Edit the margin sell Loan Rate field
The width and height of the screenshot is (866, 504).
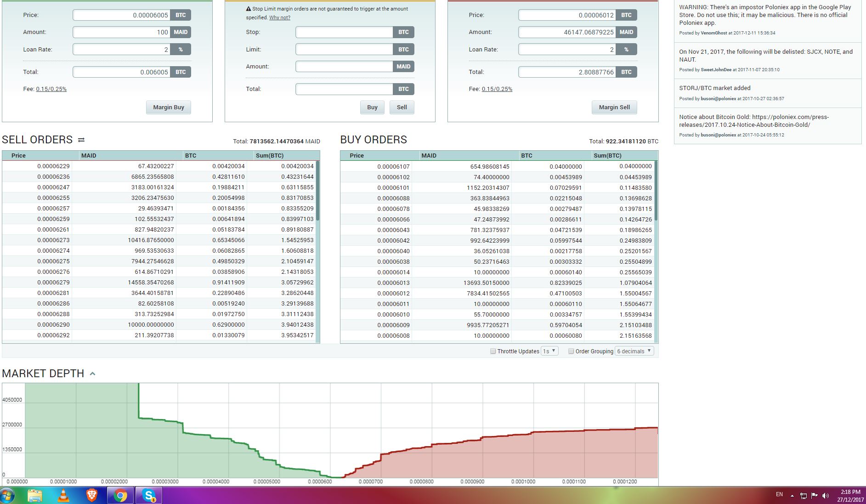click(567, 49)
